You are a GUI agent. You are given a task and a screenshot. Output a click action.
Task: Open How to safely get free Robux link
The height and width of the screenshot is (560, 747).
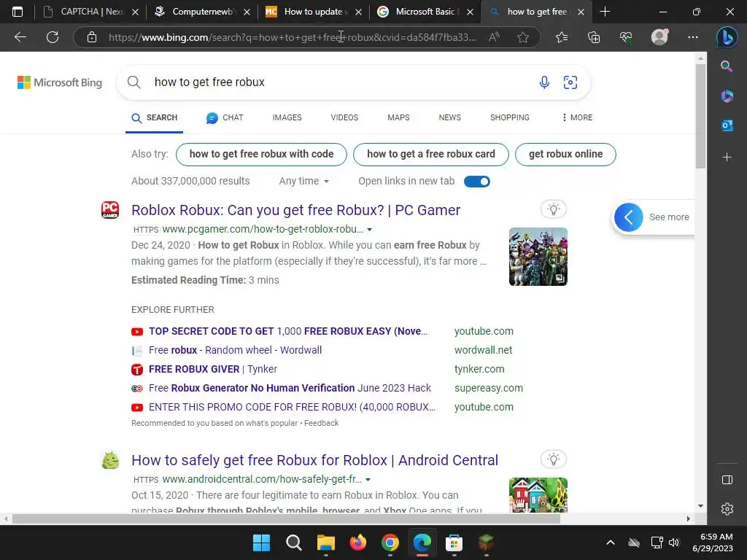pos(315,460)
